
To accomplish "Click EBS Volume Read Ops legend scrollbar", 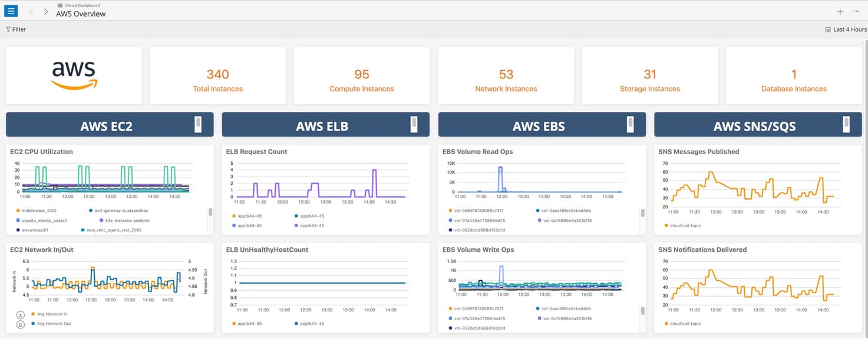I will pos(643,212).
